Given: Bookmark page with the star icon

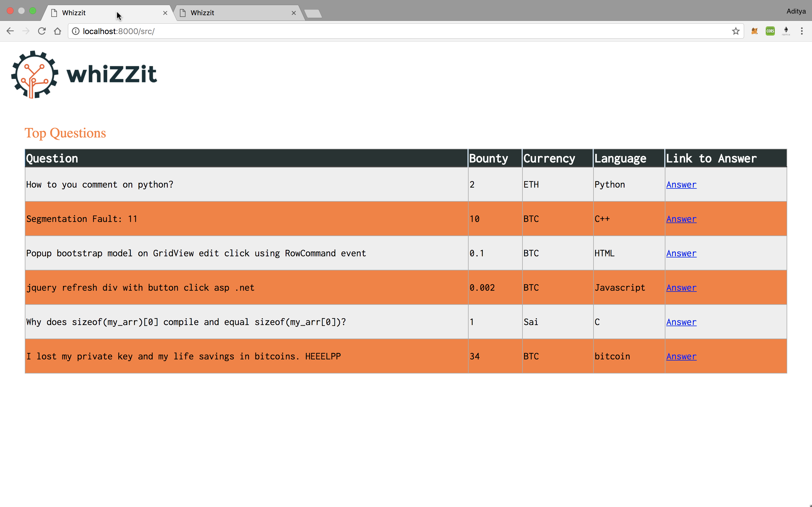Looking at the screenshot, I should pyautogui.click(x=736, y=31).
